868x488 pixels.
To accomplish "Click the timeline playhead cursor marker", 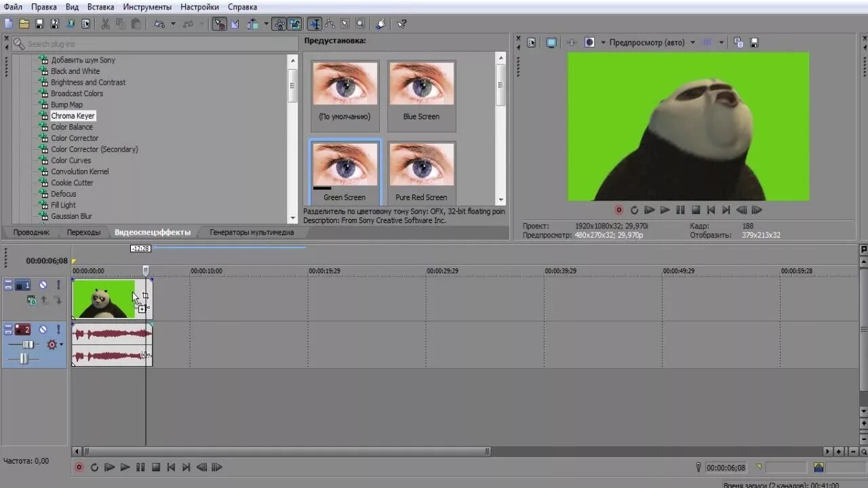I will pos(145,270).
